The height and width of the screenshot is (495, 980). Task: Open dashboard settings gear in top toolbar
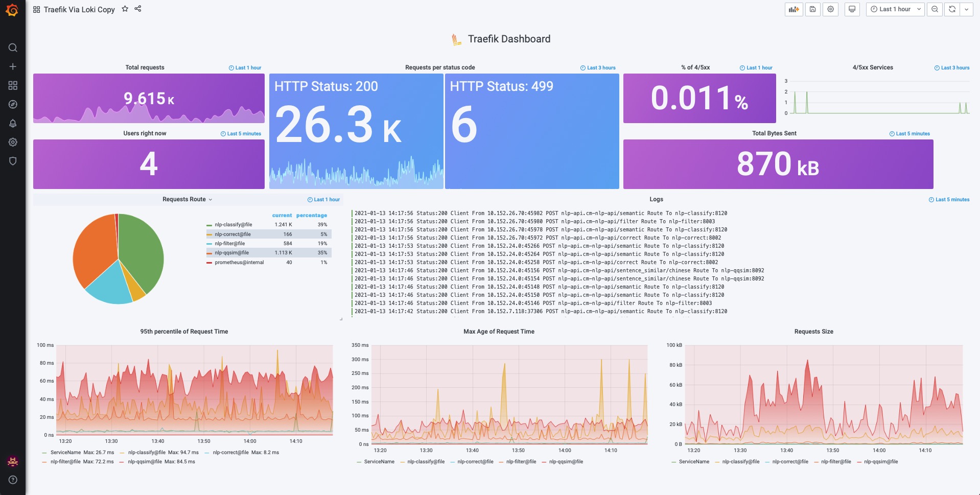click(830, 9)
